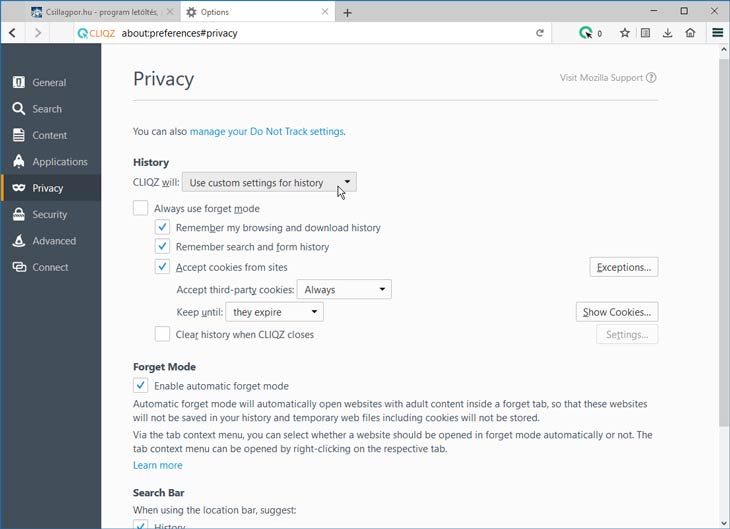Close the Options tab
730x529 pixels.
[325, 12]
